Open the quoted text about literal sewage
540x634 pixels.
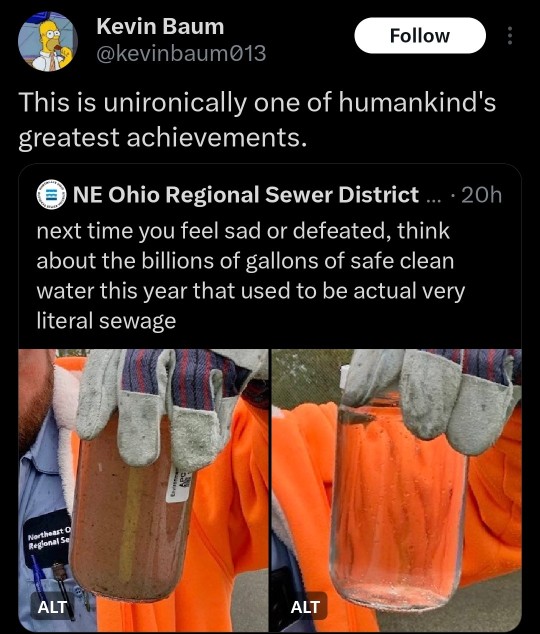click(251, 276)
